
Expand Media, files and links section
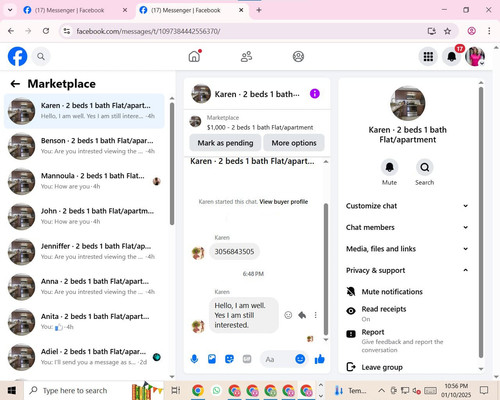point(407,249)
